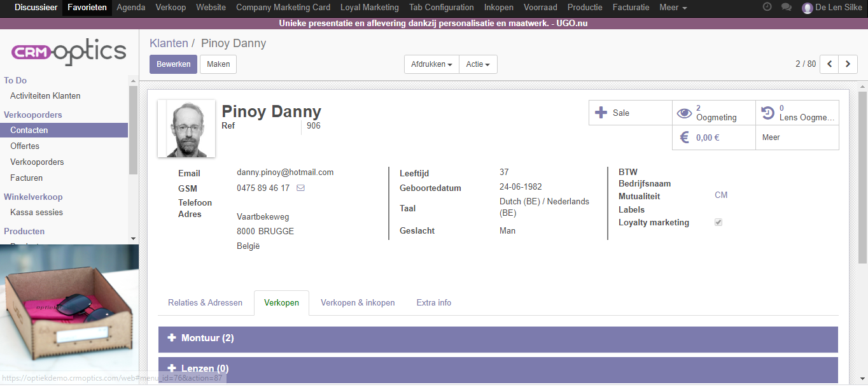868x387 pixels.
Task: Click Pinoy Danny's profile photo
Action: click(186, 129)
